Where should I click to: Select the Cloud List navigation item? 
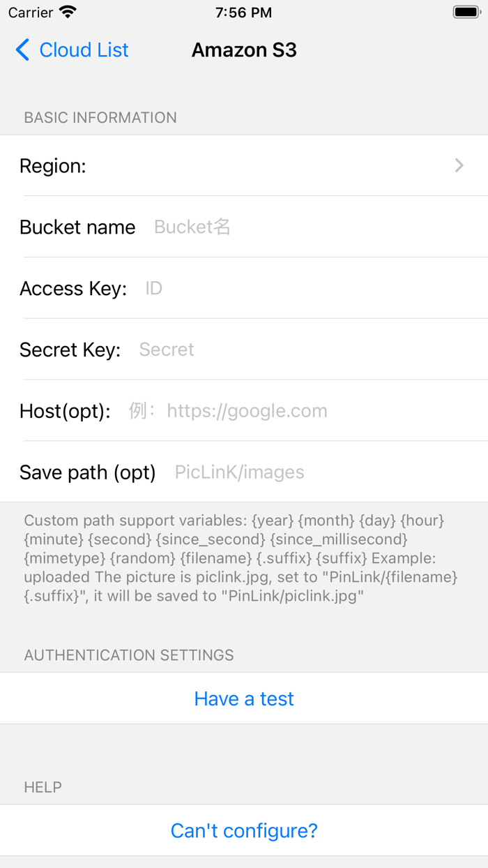click(x=84, y=50)
